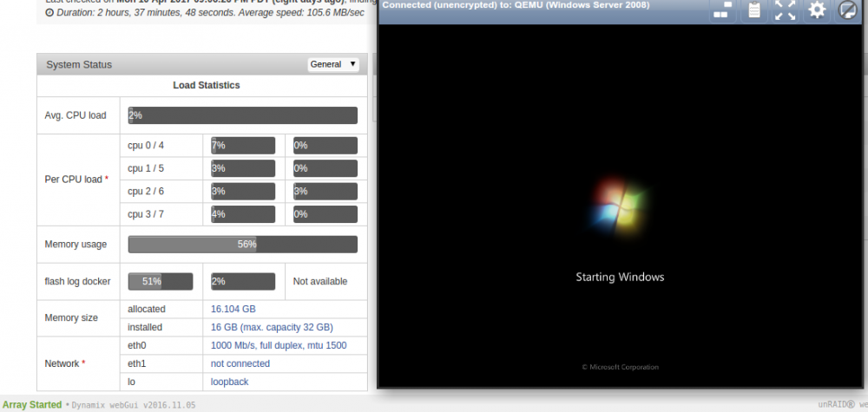Click the cpu 7 load bar showing 0%
868x412 pixels.
pos(325,214)
